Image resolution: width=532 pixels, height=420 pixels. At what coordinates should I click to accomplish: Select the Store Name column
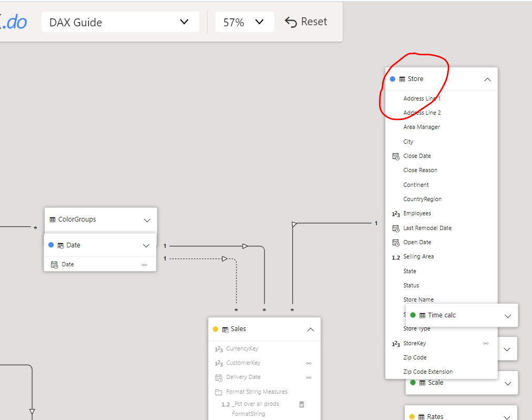[418, 299]
